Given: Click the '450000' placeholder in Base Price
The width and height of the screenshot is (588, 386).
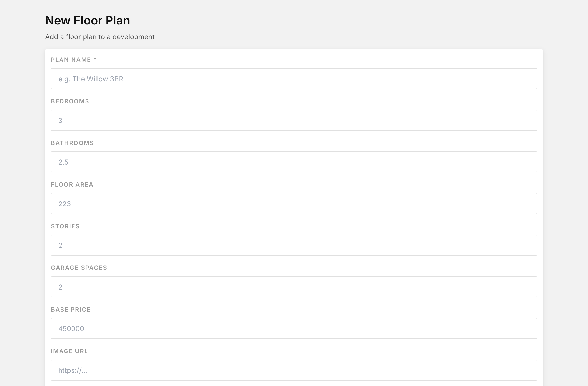Looking at the screenshot, I should 71,328.
